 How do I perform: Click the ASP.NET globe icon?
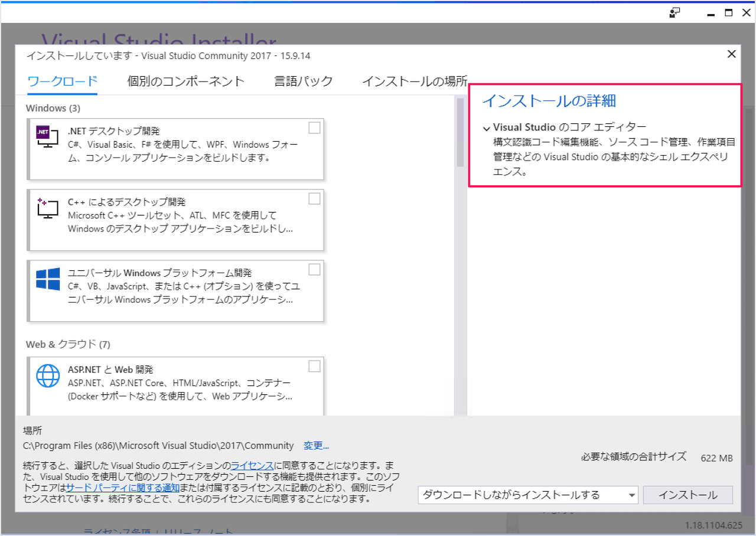[48, 375]
